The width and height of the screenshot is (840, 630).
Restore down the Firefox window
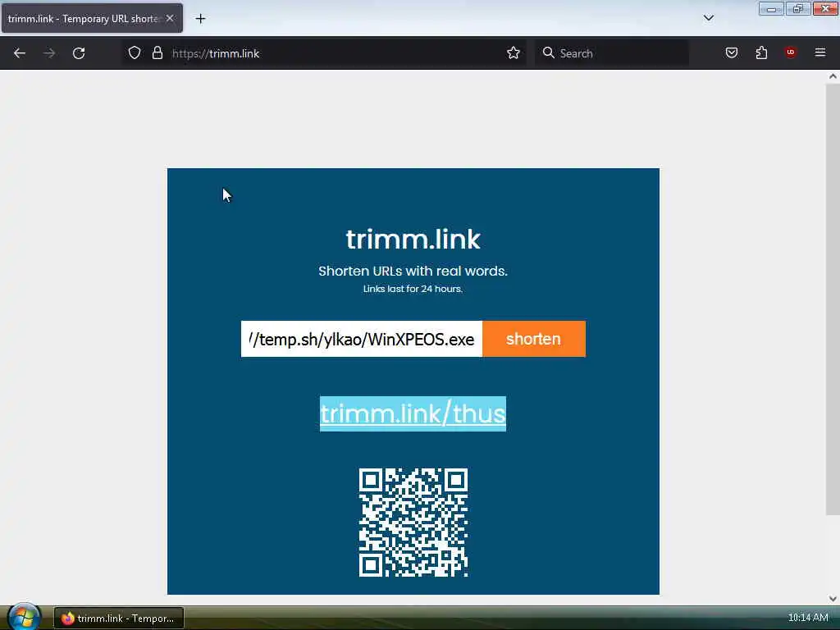pos(797,8)
